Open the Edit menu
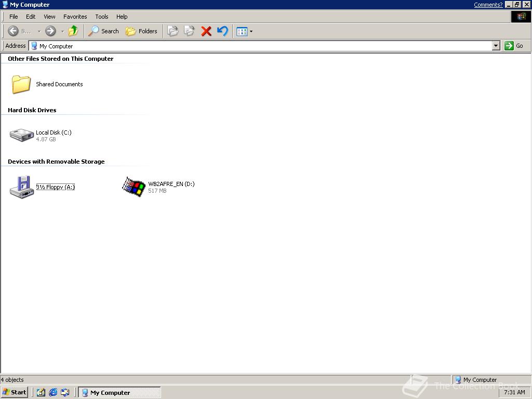532x399 pixels. 31,17
